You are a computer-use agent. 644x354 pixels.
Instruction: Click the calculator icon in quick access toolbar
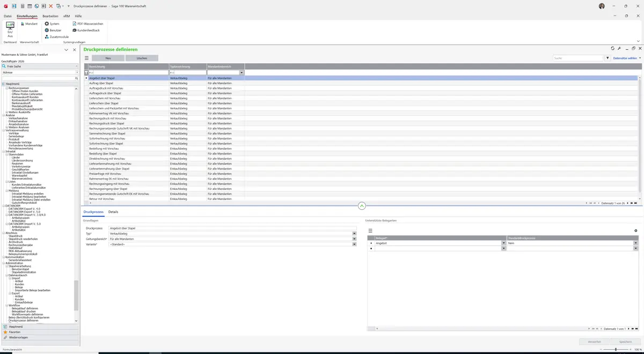pyautogui.click(x=21, y=6)
